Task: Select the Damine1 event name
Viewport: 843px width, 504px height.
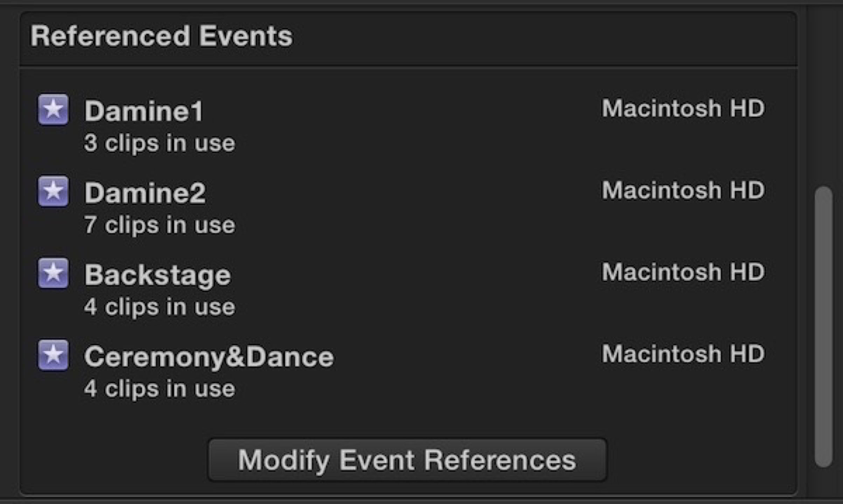Action: tap(144, 111)
